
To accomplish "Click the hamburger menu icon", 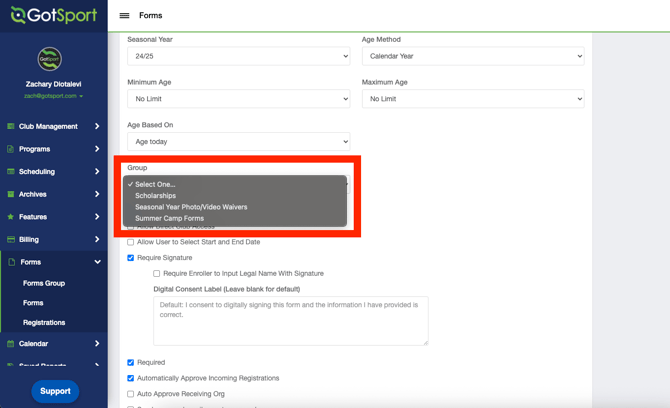I will tap(124, 16).
